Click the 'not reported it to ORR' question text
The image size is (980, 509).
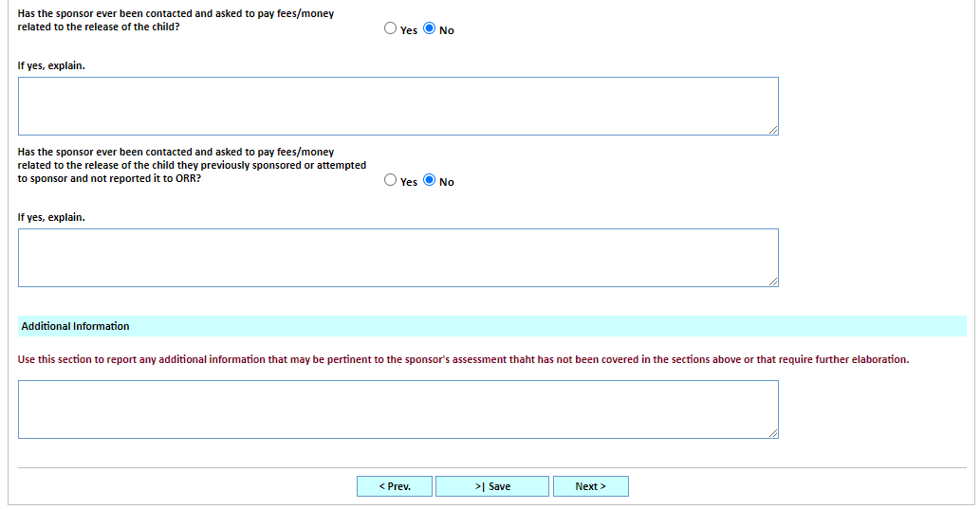(192, 166)
